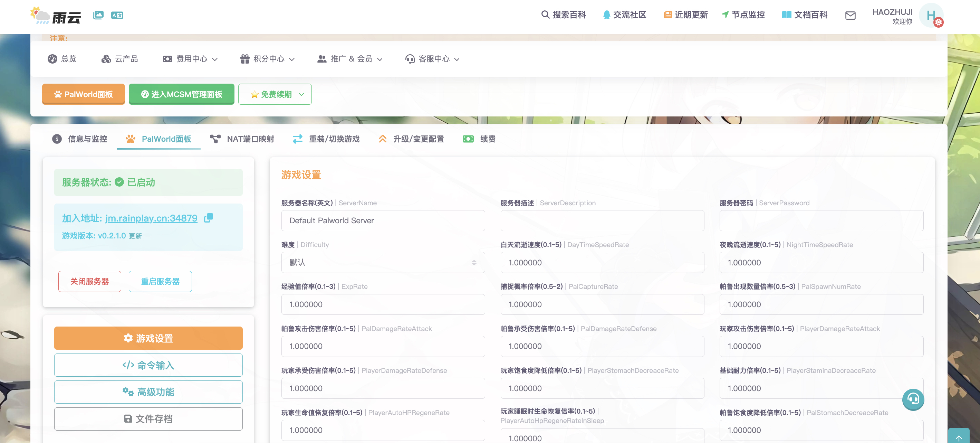Expand 客服中心 dropdown menu
This screenshot has width=980, height=443.
433,59
